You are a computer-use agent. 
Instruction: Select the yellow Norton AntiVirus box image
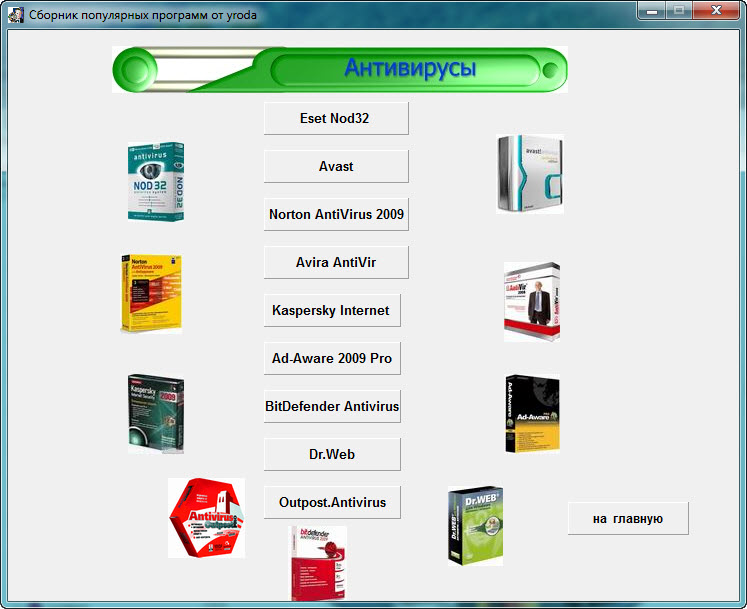[x=151, y=294]
